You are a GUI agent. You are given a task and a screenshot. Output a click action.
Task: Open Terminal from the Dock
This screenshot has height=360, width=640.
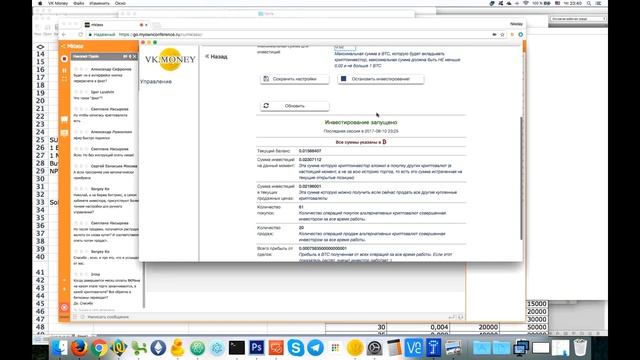(237, 348)
